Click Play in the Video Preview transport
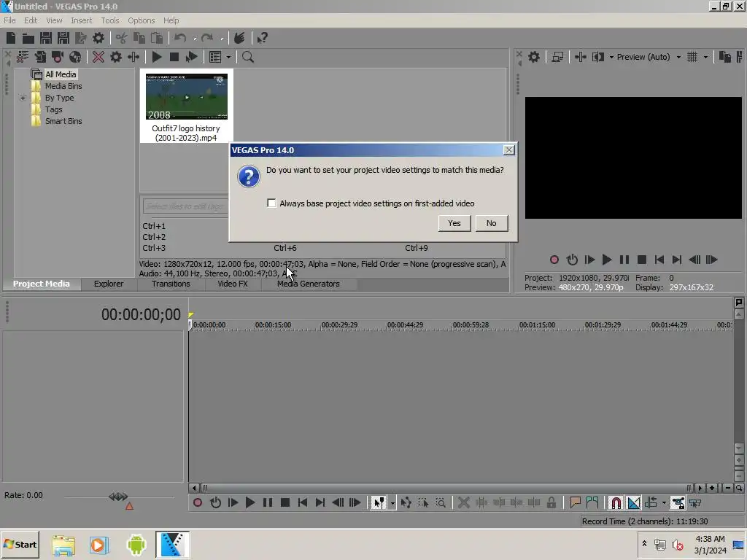 tap(607, 260)
